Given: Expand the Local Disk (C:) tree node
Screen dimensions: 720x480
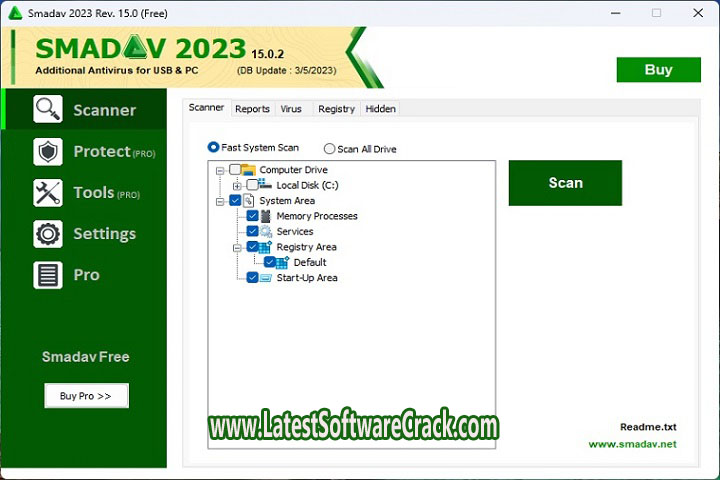Looking at the screenshot, I should pos(237,186).
